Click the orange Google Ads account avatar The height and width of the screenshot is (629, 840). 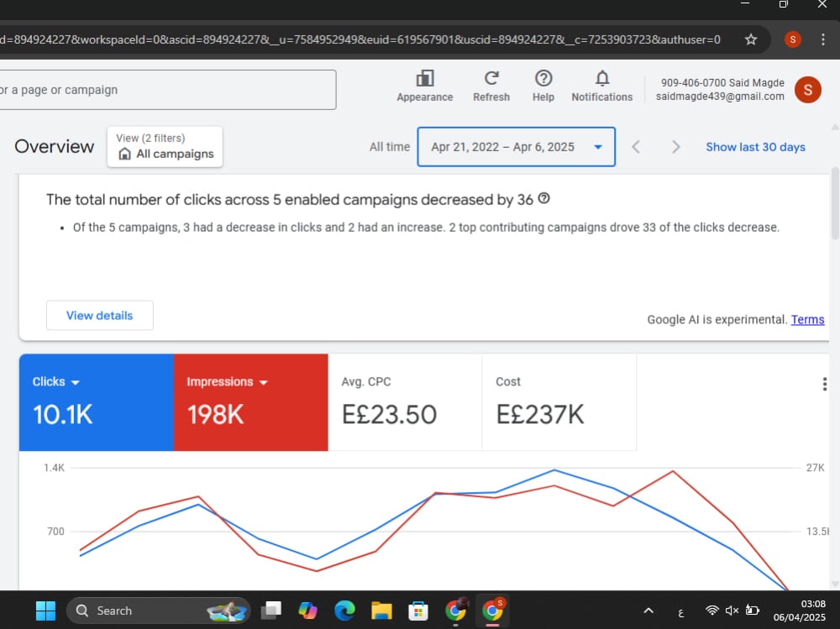click(x=807, y=90)
